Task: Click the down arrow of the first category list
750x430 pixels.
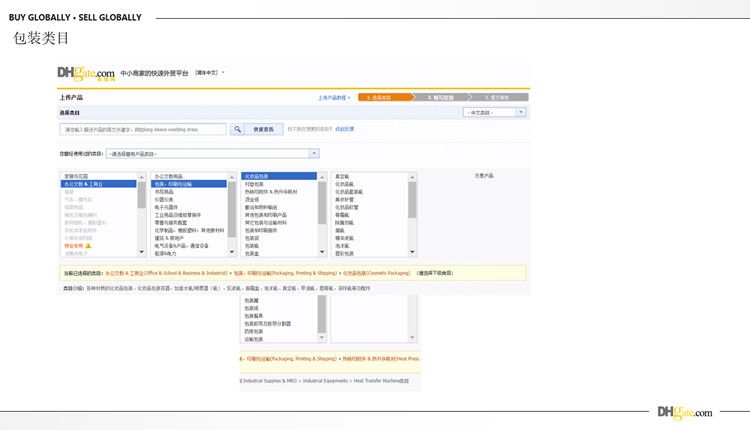Action: tap(141, 254)
